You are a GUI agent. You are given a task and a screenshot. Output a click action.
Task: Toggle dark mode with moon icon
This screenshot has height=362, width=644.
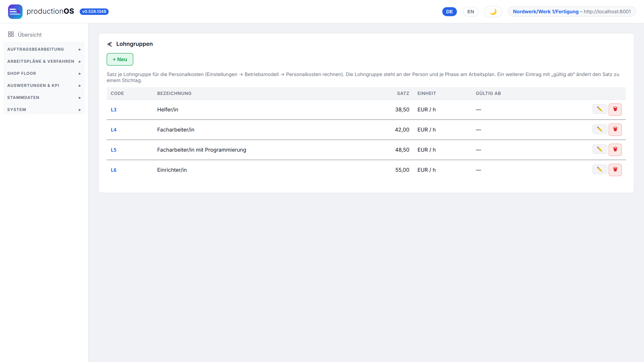click(493, 11)
